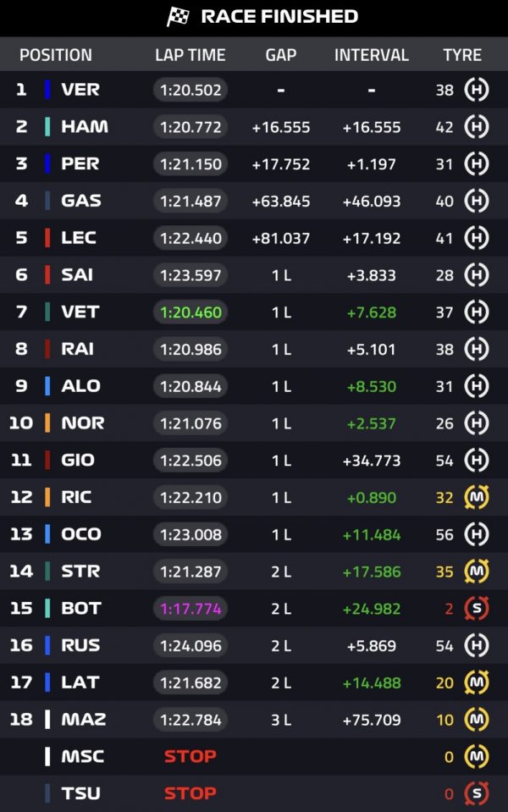Click the orange team color bar beside NOR
This screenshot has height=812, width=508.
tap(47, 423)
